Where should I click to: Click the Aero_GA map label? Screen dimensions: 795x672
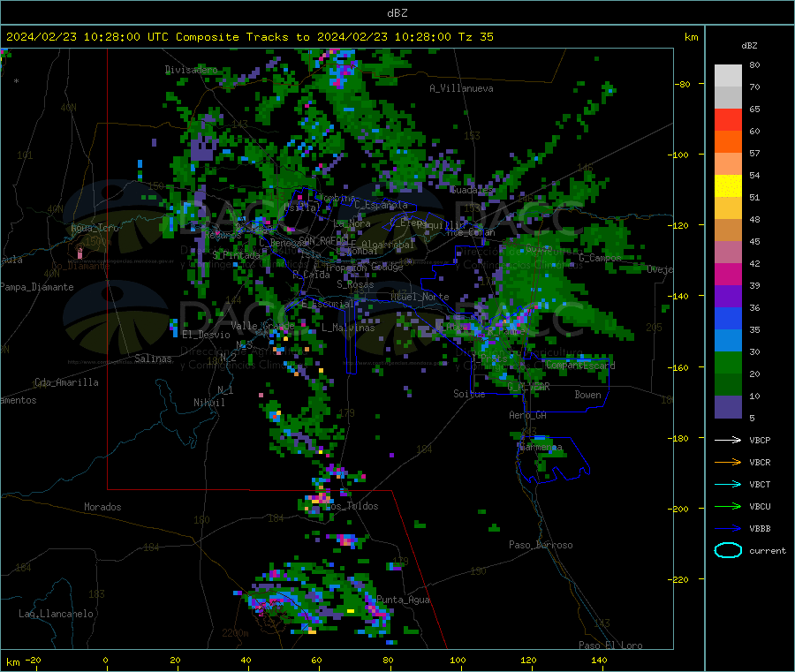(527, 415)
